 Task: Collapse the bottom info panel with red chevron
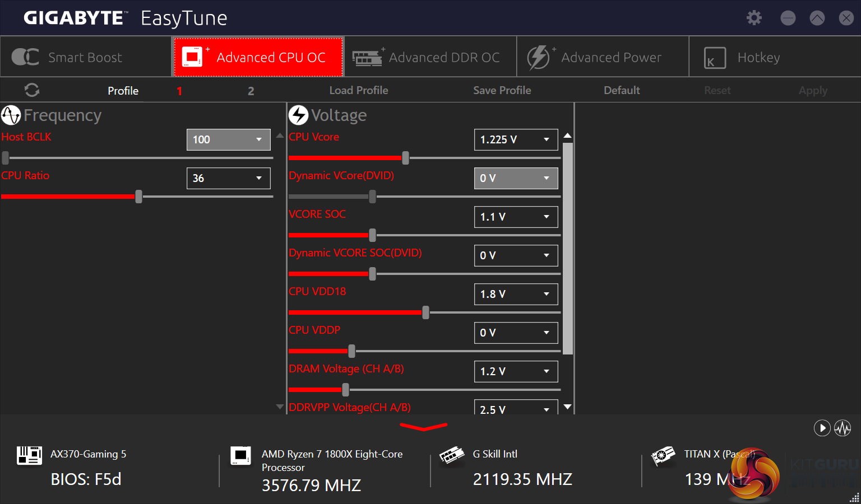pos(424,427)
